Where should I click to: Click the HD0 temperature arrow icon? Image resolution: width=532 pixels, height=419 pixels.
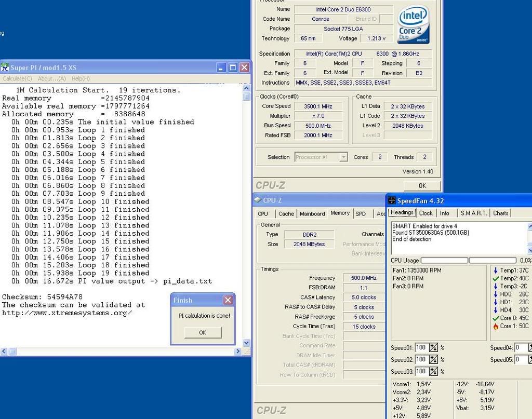pos(496,294)
